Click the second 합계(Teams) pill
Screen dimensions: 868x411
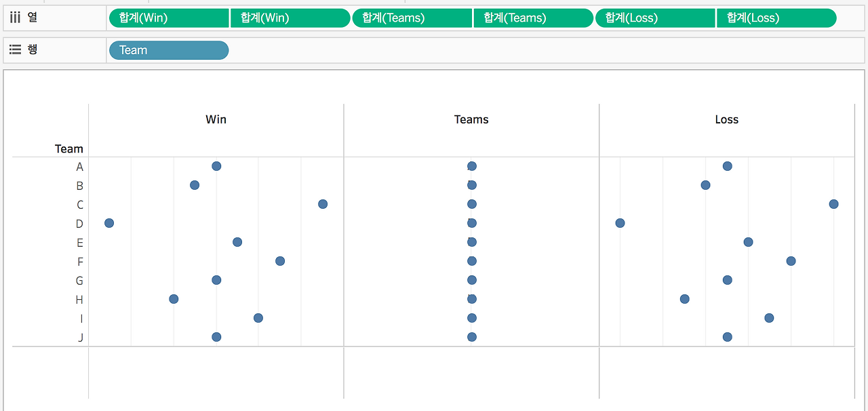coord(534,18)
